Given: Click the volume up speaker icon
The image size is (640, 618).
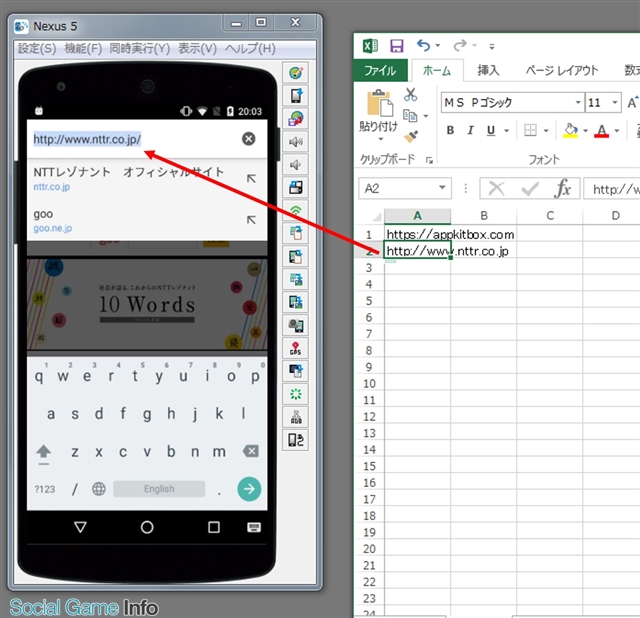Looking at the screenshot, I should (296, 142).
